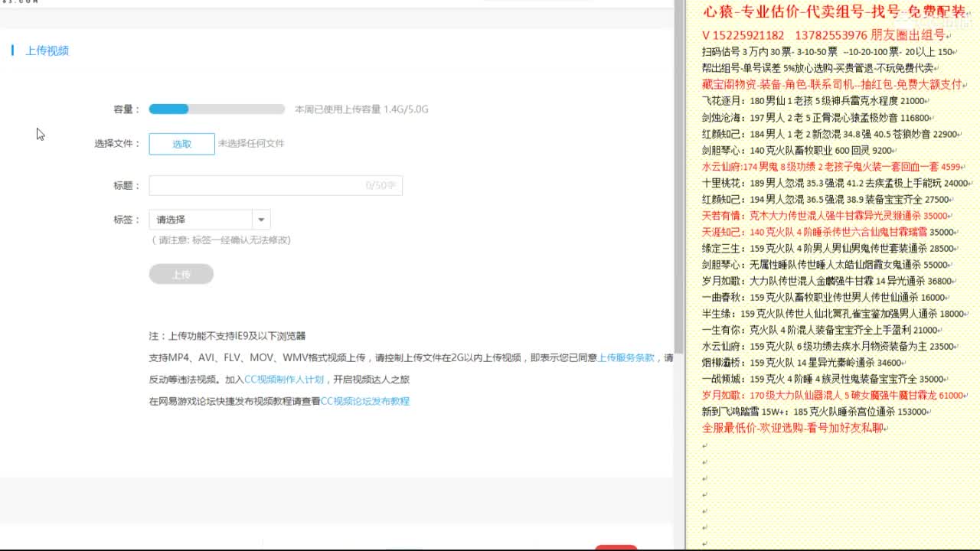Open the 请选择 tag dropdown
Screen dimensions: 980x551
199,219
